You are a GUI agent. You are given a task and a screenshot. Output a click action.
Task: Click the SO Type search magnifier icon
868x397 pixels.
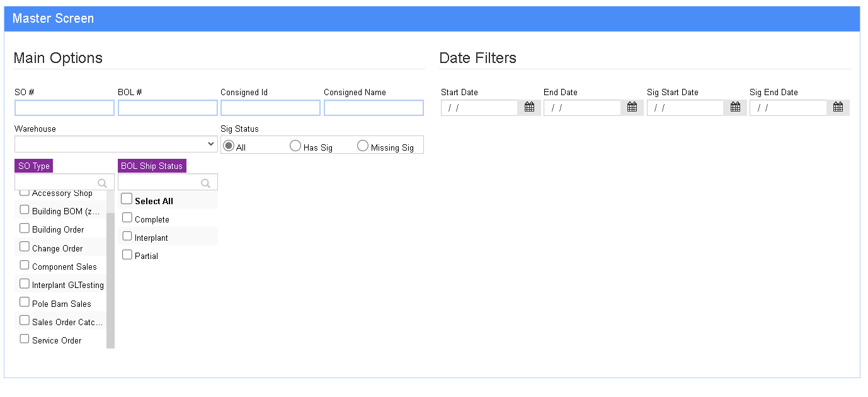click(x=102, y=183)
